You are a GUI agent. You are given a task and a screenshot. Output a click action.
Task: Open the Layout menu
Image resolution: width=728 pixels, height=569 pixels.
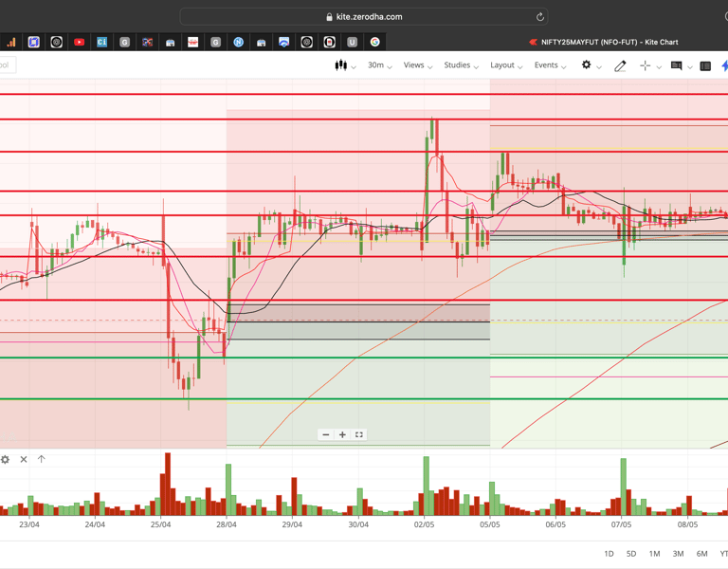(x=506, y=65)
